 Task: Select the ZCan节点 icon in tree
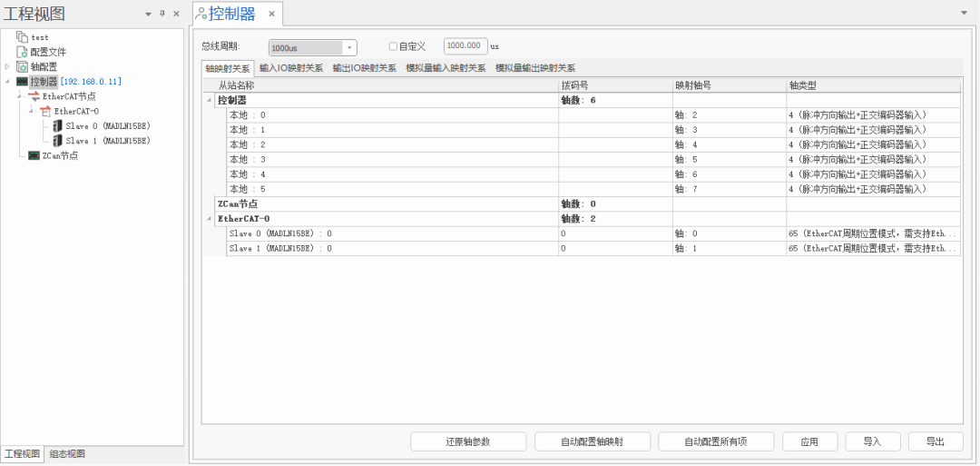pyautogui.click(x=34, y=155)
